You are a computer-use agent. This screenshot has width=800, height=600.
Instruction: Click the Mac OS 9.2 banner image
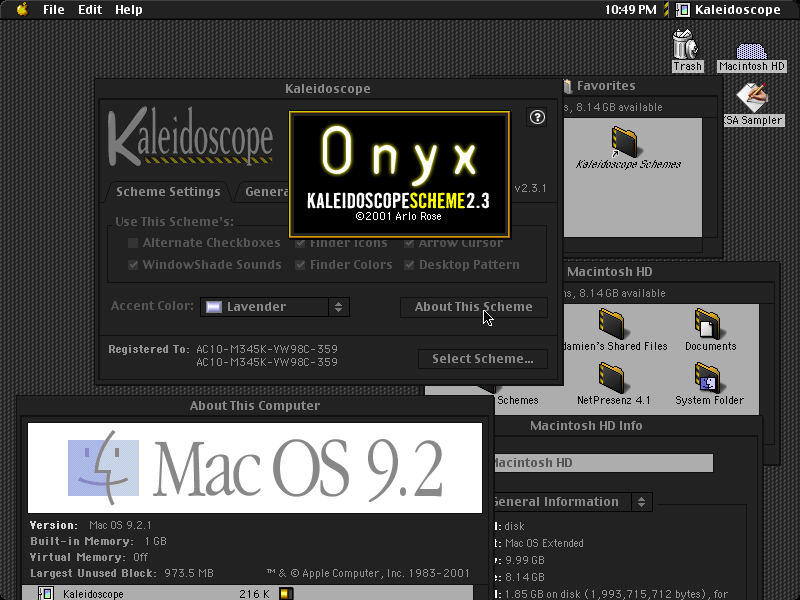255,468
